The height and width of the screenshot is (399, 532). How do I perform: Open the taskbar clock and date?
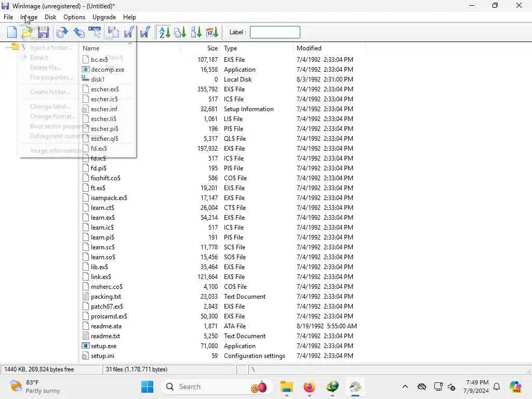[476, 387]
